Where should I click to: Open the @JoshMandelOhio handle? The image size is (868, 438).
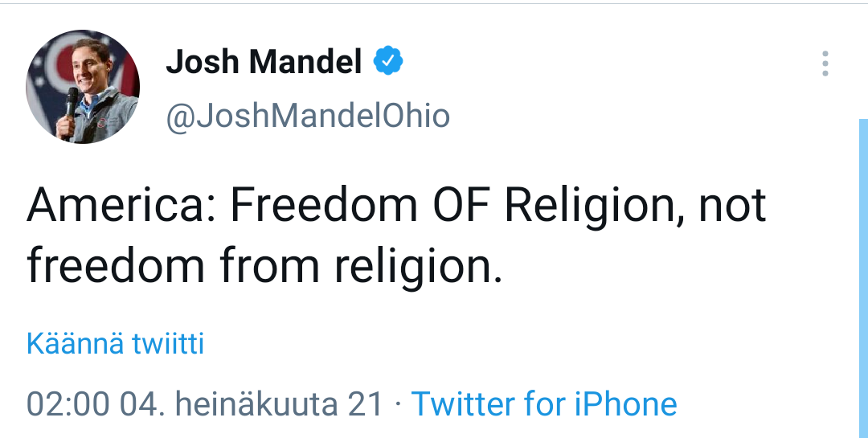(308, 117)
